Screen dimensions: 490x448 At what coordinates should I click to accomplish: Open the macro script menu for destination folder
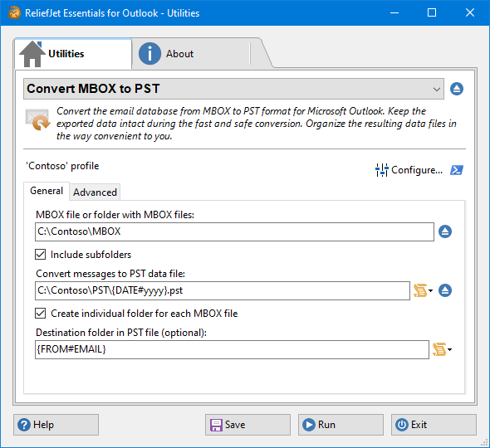[442, 349]
